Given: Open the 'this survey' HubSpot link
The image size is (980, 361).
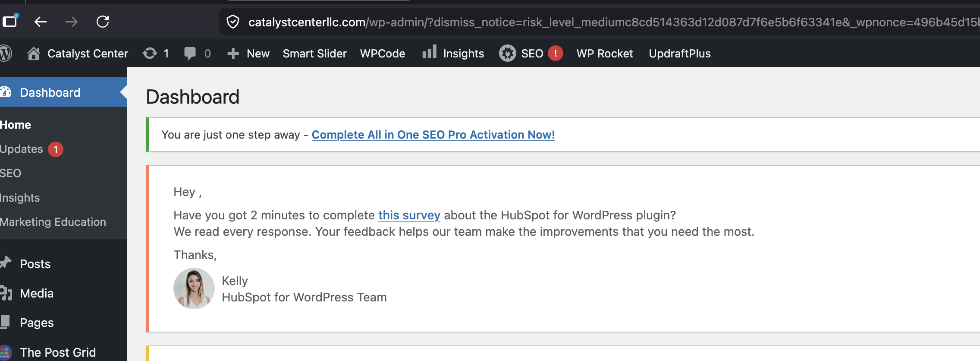Looking at the screenshot, I should [x=409, y=215].
